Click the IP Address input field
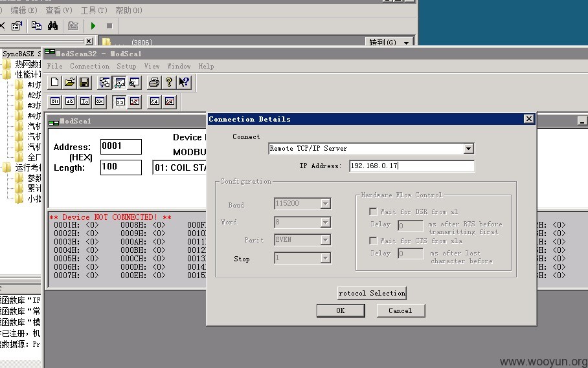This screenshot has height=368, width=588. point(412,166)
